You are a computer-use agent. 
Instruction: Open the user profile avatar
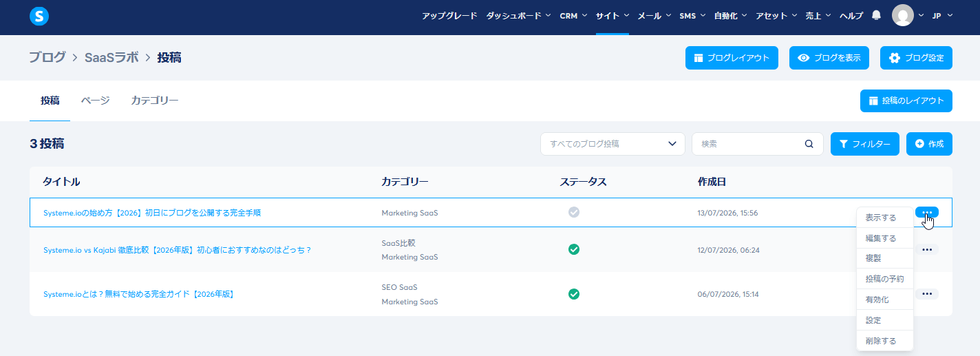coord(902,15)
